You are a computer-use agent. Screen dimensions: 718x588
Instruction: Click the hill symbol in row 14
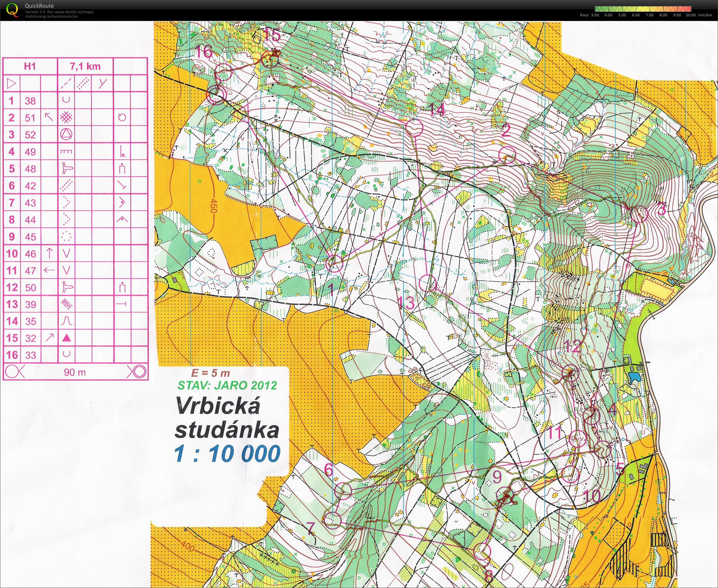coord(66,320)
